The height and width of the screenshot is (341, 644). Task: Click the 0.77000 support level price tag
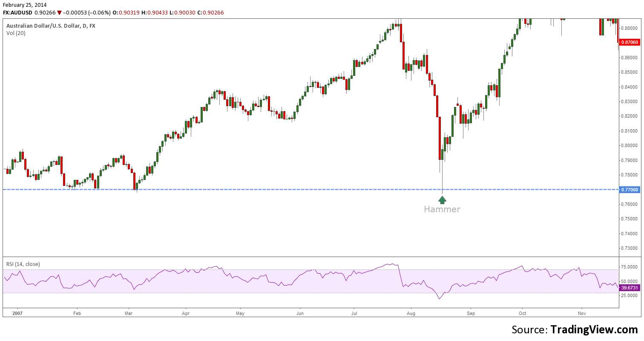630,189
